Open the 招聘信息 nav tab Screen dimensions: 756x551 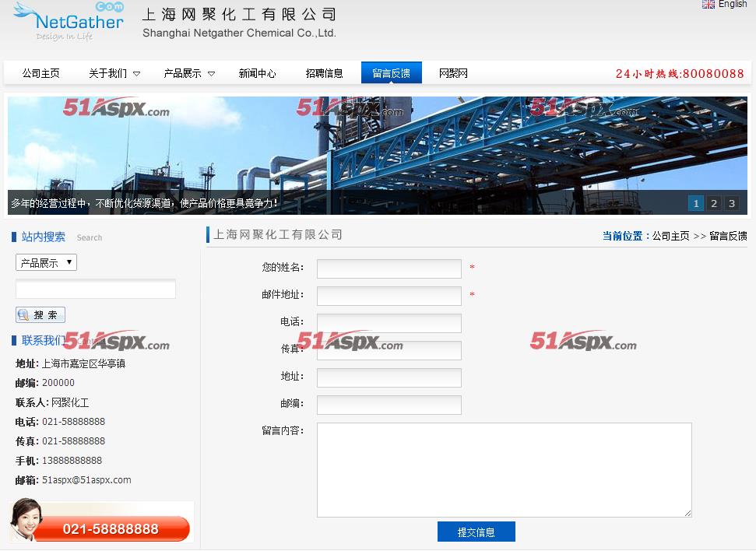(x=324, y=73)
